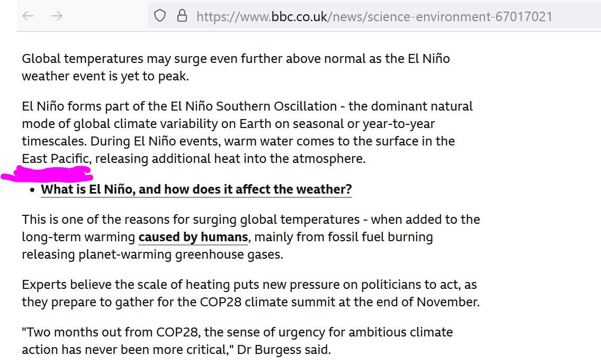Click the words "East Pacific"

[x=56, y=159]
